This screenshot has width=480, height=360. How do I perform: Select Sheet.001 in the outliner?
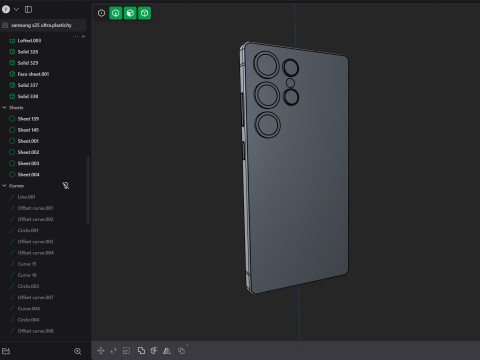(28, 141)
